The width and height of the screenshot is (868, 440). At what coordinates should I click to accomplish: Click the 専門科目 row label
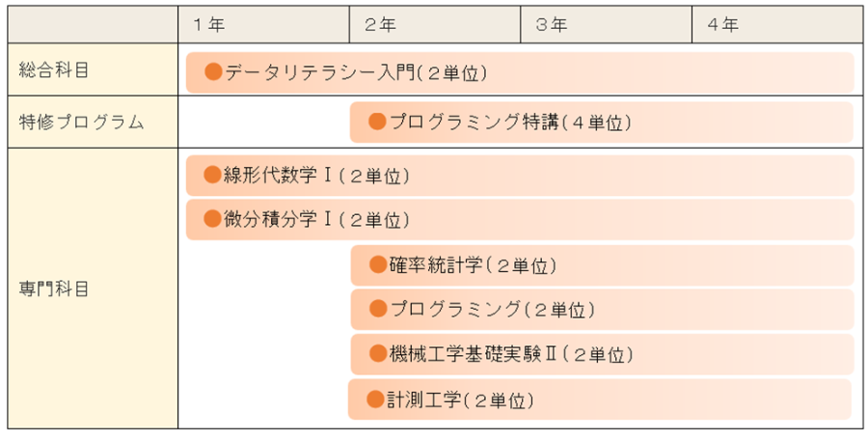[54, 288]
